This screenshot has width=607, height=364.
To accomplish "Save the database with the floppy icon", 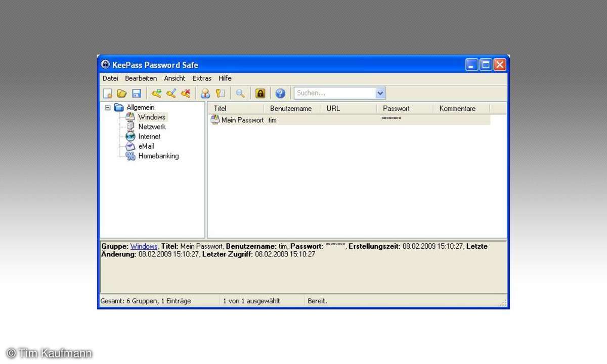I will 137,94.
